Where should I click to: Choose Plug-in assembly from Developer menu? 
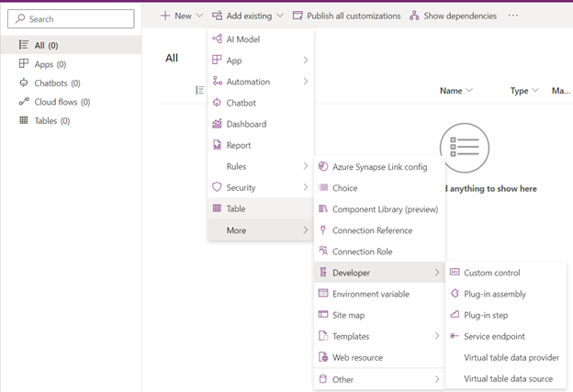click(x=506, y=294)
